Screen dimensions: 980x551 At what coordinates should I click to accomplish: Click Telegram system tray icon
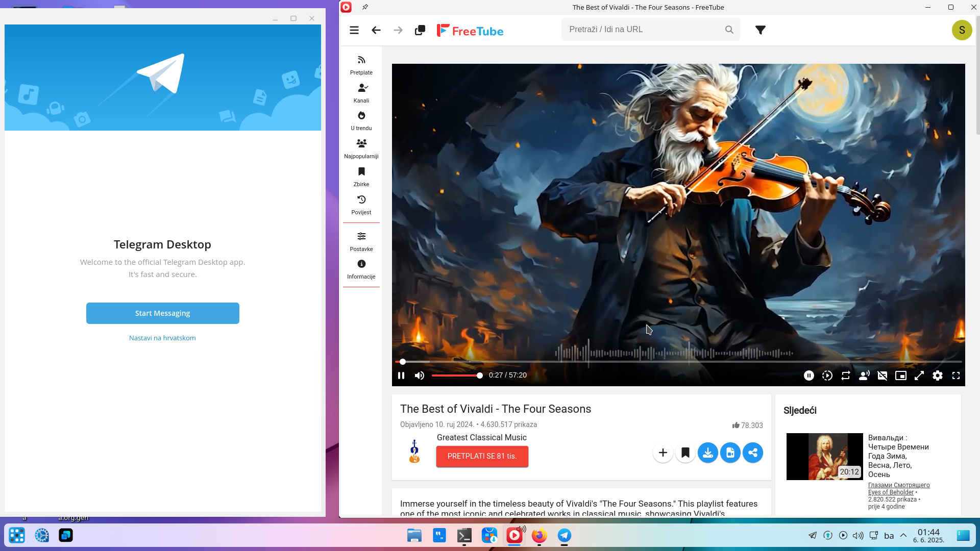[813, 535]
